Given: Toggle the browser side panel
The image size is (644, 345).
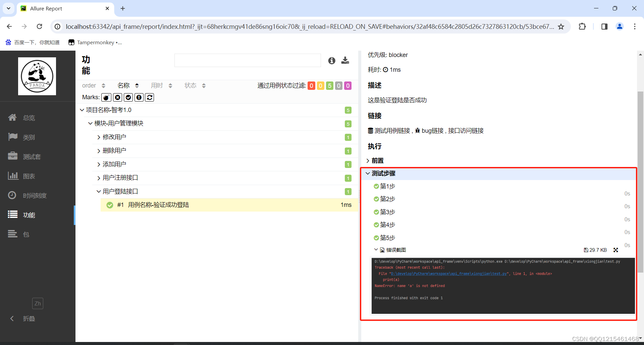Looking at the screenshot, I should tap(604, 26).
